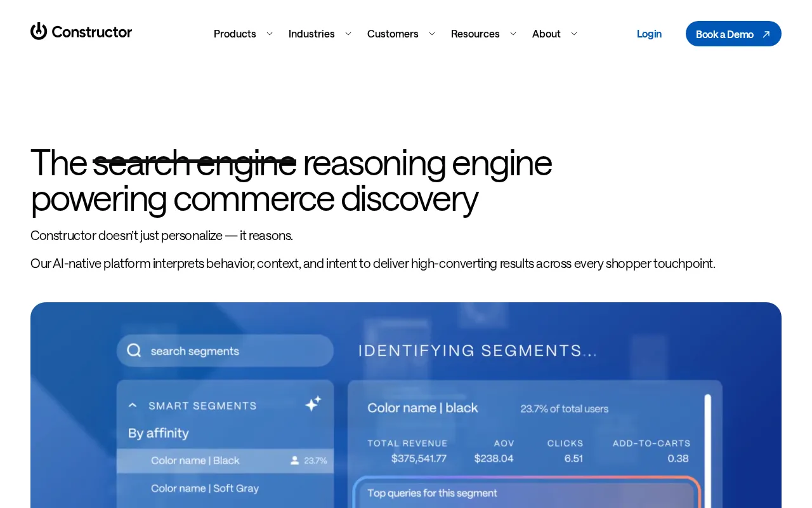This screenshot has height=508, width=812.
Task: Click the total revenue value $375,541.77
Action: (x=419, y=458)
